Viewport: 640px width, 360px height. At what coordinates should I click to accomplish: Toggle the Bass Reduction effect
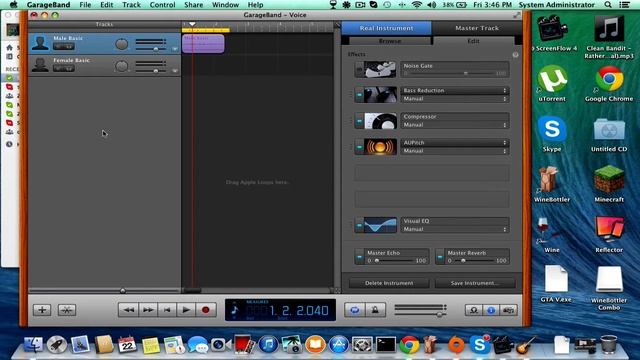coord(359,95)
